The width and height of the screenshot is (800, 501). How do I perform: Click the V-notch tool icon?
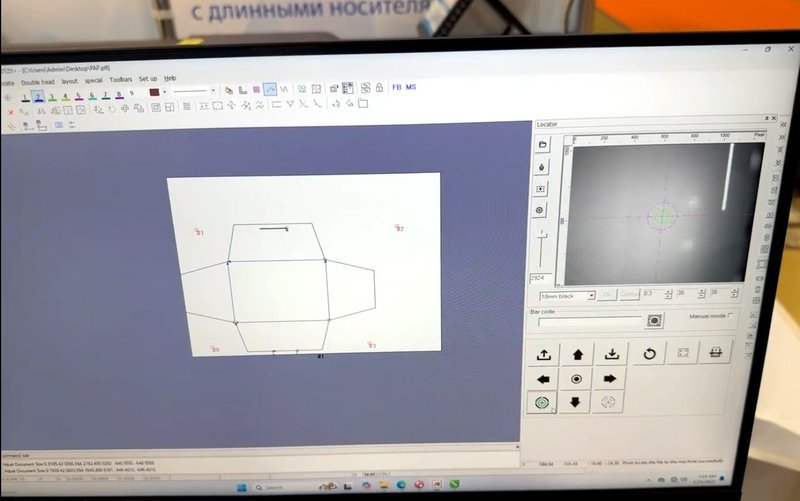click(290, 105)
